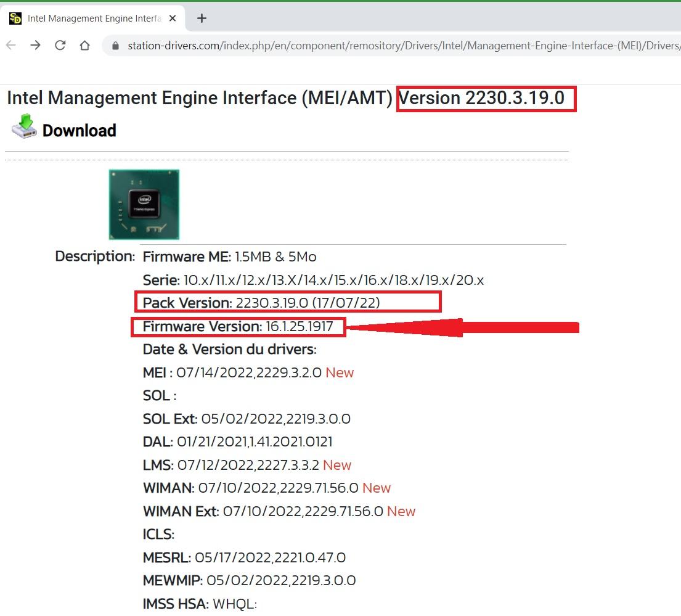Click the MEI 07/14/2022 version line

248,372
